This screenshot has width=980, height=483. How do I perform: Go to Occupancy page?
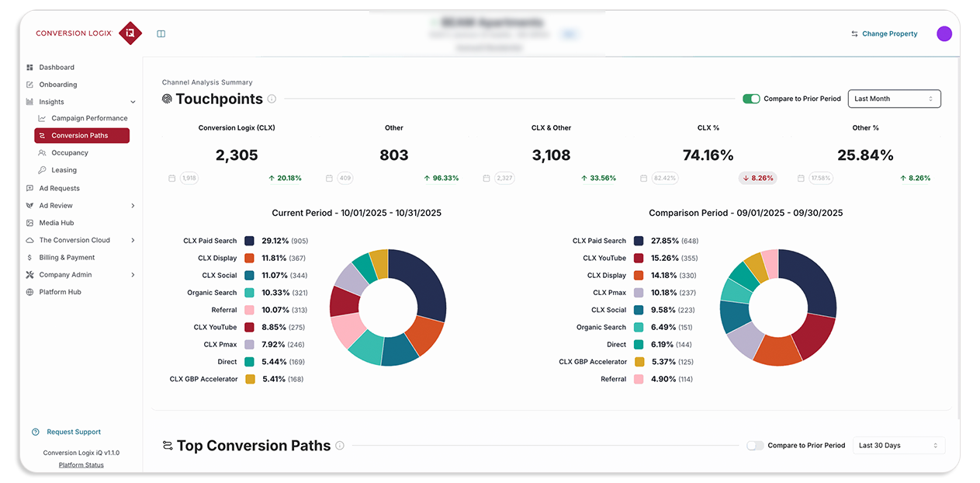(x=70, y=153)
